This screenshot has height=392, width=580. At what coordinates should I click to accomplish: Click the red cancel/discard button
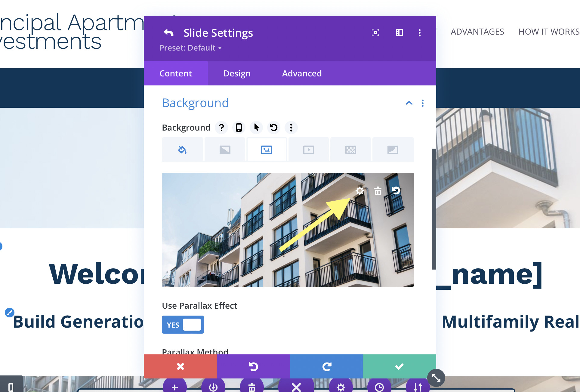click(x=180, y=366)
